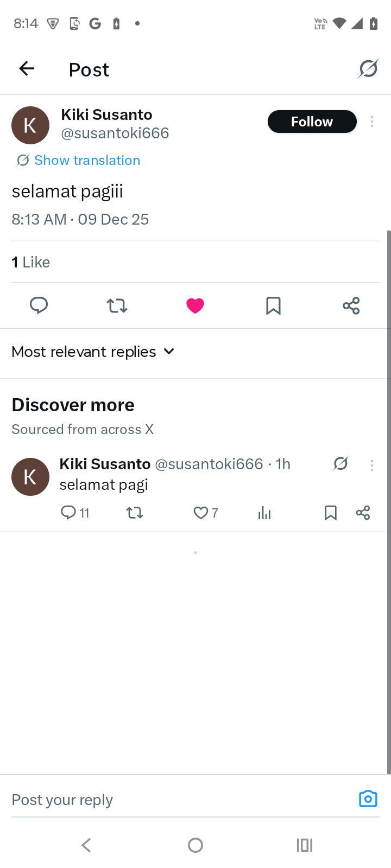Tap the reply bubble under main post

pos(39,305)
